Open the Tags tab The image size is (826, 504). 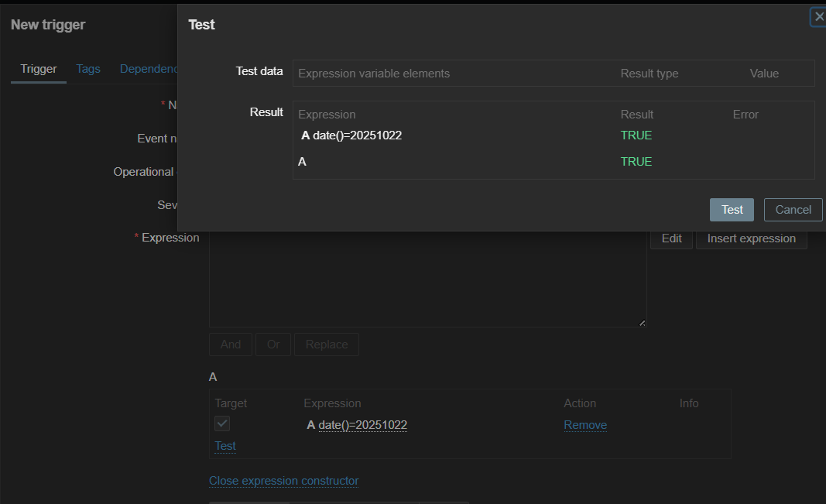[x=88, y=69]
